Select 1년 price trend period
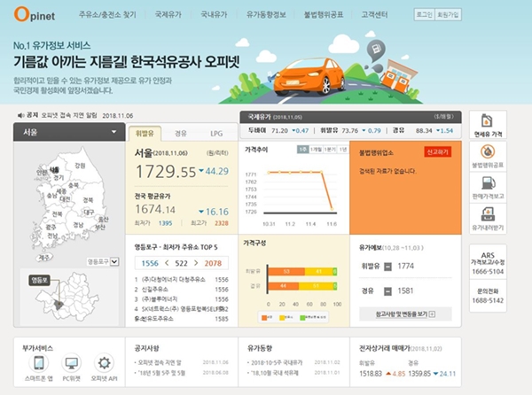 [x=342, y=150]
